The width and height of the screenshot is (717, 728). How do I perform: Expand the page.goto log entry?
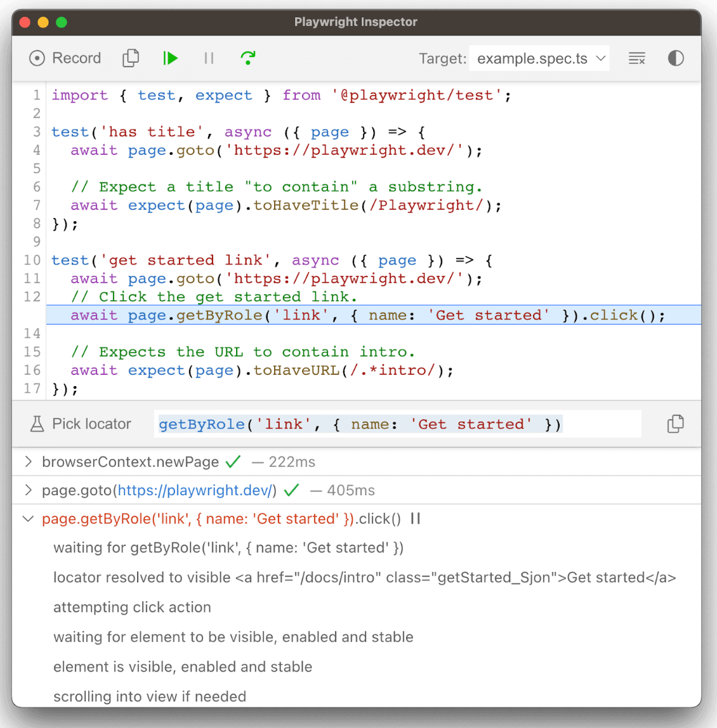pyautogui.click(x=28, y=490)
